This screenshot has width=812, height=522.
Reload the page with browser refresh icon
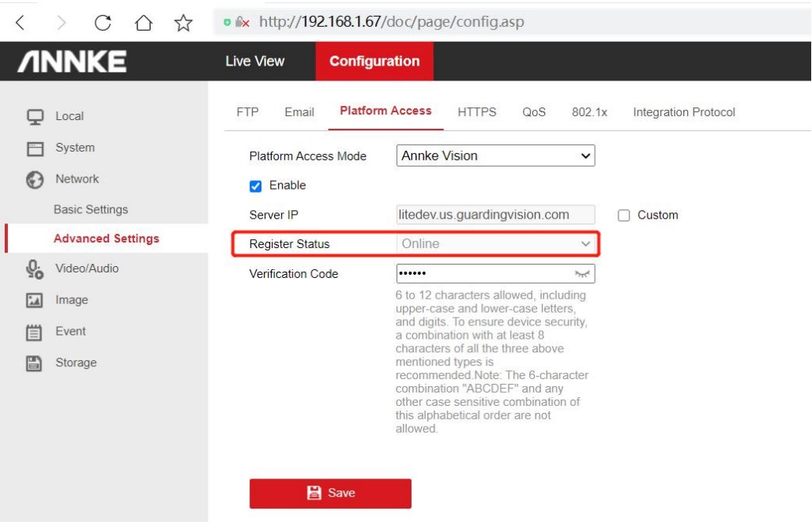[x=102, y=23]
